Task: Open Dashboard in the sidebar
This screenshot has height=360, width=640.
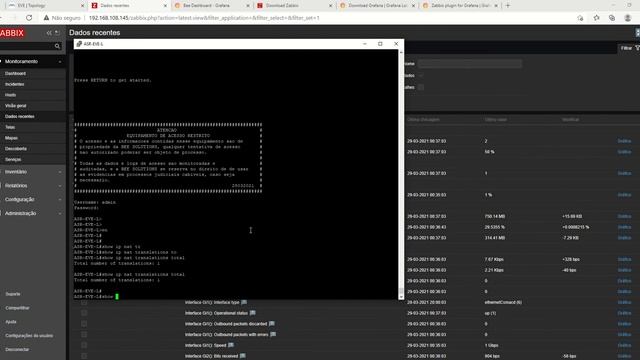Action: pos(16,73)
